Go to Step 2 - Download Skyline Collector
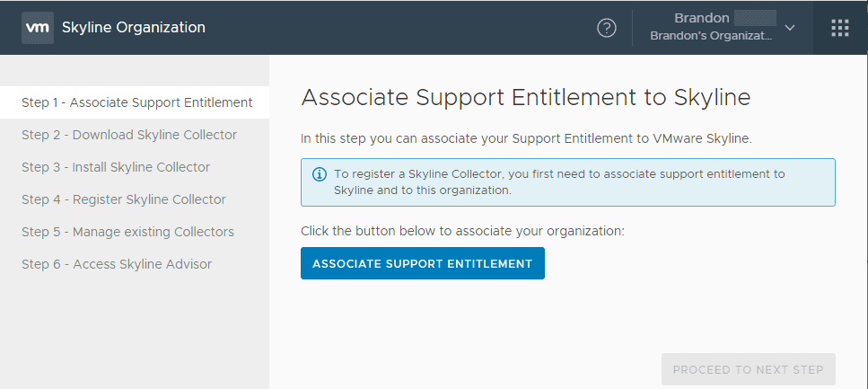This screenshot has width=868, height=389. [x=129, y=135]
